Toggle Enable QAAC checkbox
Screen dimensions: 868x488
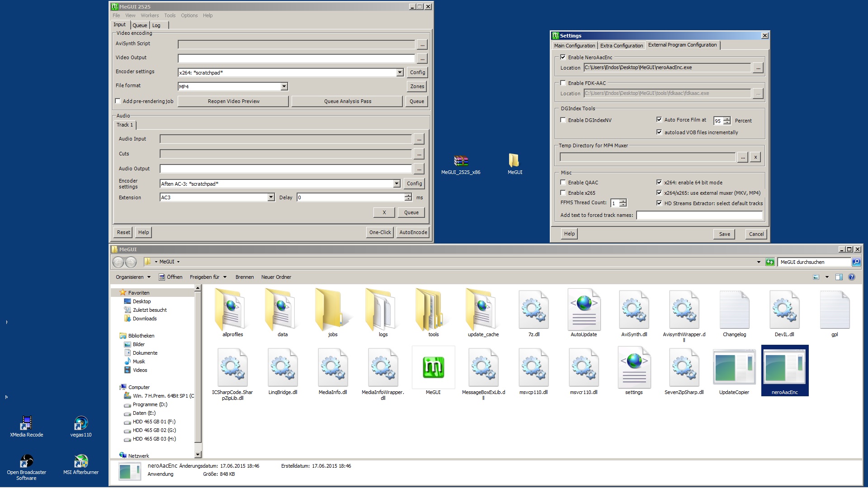click(563, 182)
